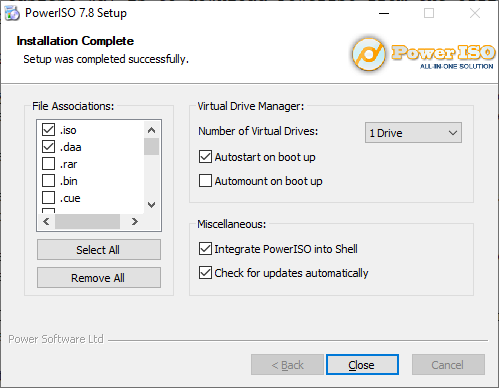This screenshot has height=388, width=499.
Task: Check the .rar file association
Action: click(x=49, y=163)
